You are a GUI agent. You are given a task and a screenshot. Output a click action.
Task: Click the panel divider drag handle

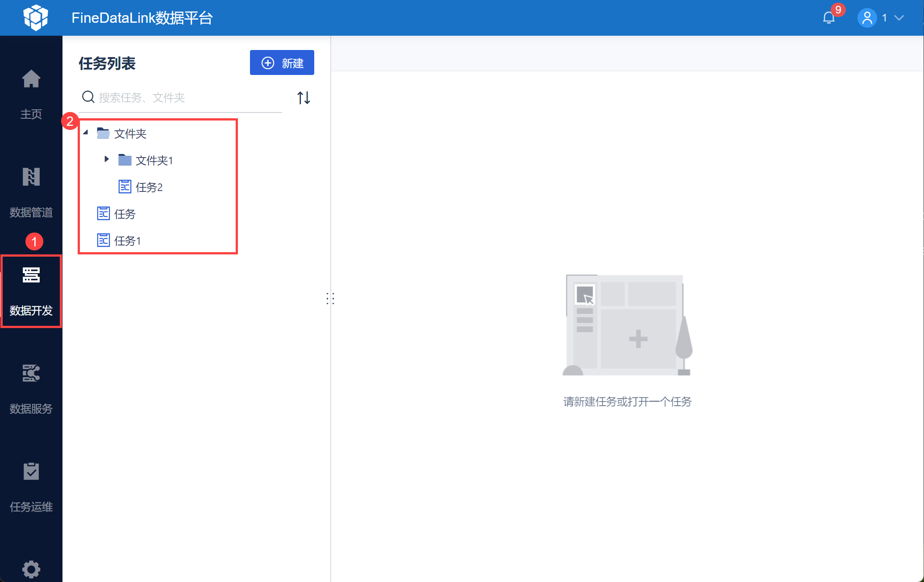(x=330, y=299)
